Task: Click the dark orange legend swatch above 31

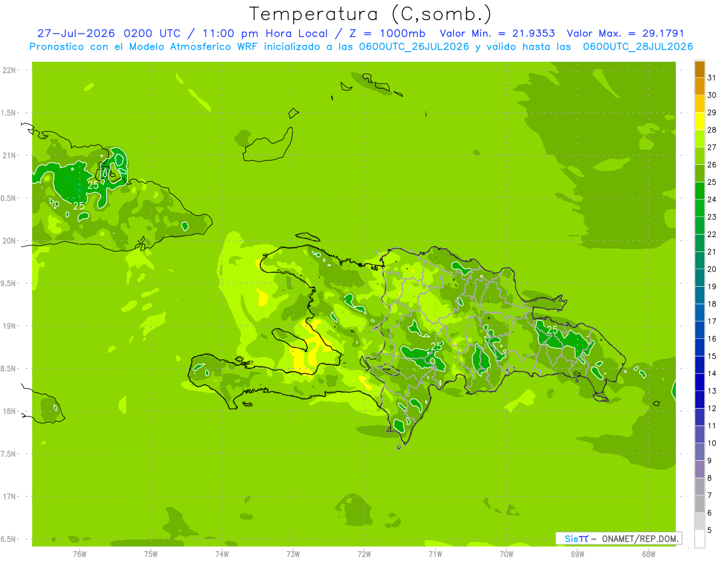Action: click(699, 70)
